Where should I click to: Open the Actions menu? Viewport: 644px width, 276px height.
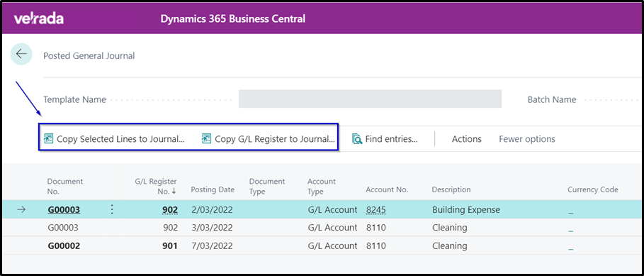[467, 139]
